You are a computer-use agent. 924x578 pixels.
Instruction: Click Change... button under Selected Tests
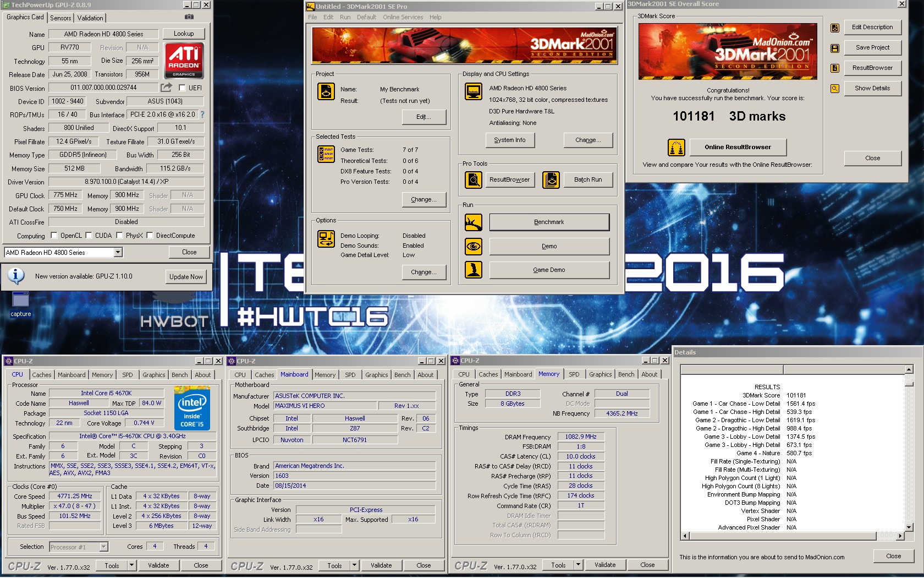point(424,200)
